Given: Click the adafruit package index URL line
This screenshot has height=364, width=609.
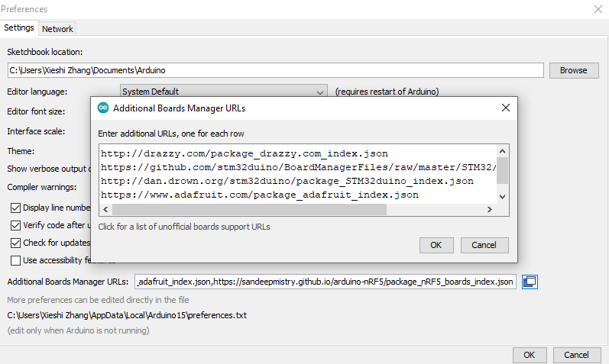Looking at the screenshot, I should click(260, 195).
